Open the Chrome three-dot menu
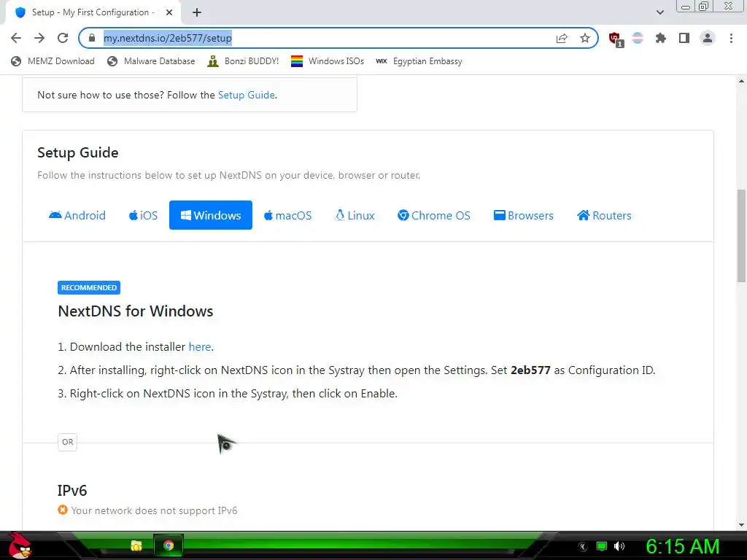The image size is (747, 560). [x=731, y=38]
